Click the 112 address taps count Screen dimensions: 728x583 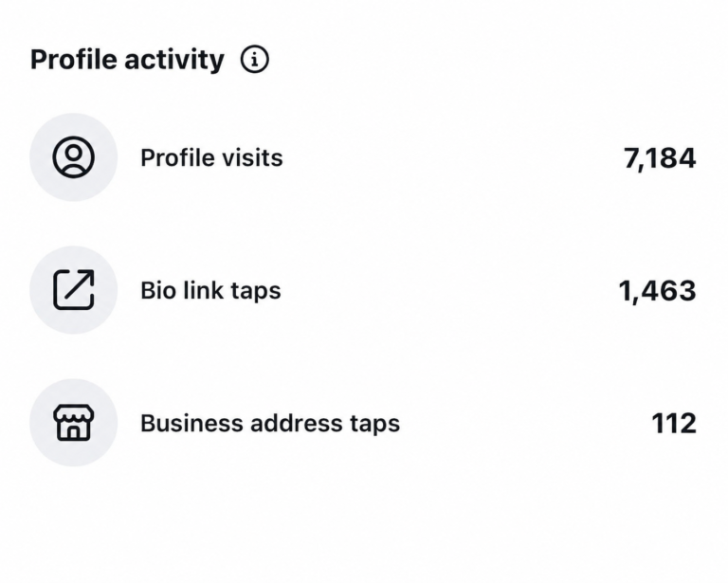[x=674, y=424]
